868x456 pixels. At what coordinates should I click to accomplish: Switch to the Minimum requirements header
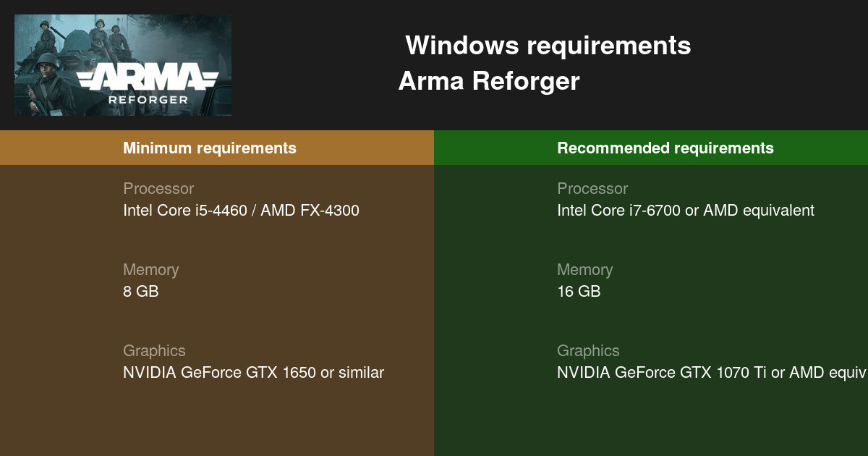[x=209, y=148]
